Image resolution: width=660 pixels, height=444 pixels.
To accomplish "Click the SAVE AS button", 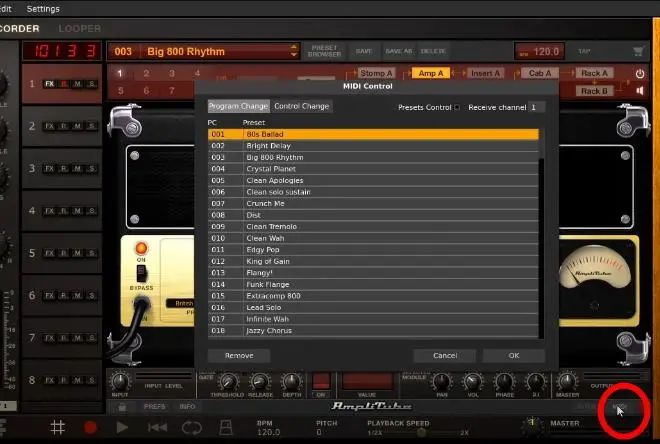I will (398, 51).
